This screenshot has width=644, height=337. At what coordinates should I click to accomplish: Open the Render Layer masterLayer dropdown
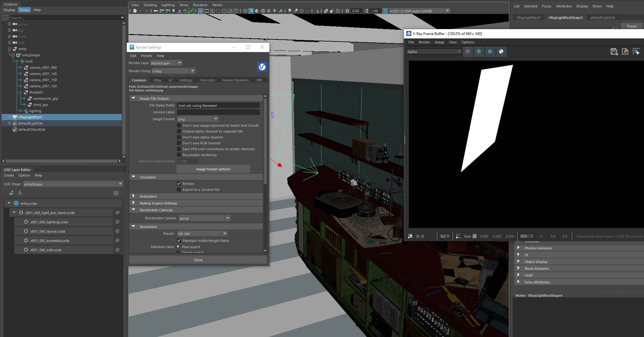click(x=166, y=63)
